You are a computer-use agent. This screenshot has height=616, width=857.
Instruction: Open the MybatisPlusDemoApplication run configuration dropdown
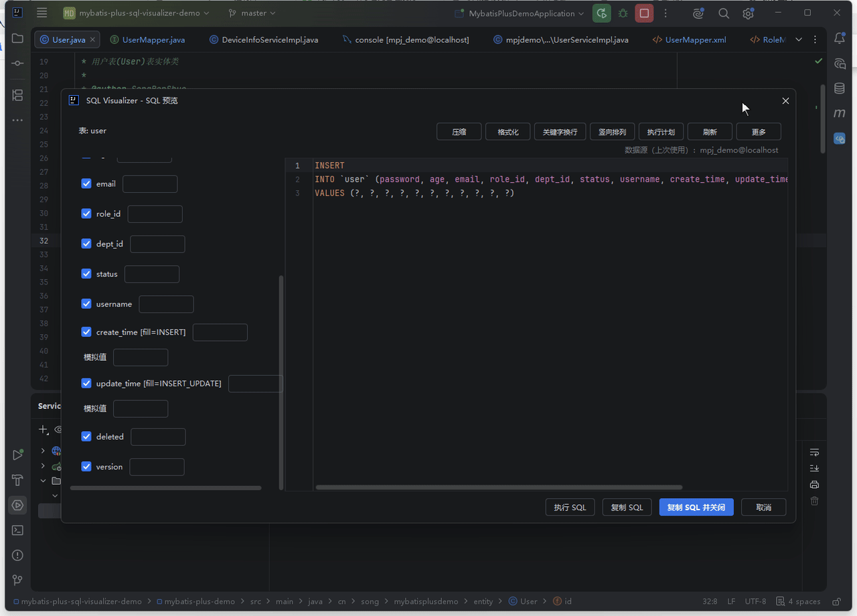click(519, 13)
